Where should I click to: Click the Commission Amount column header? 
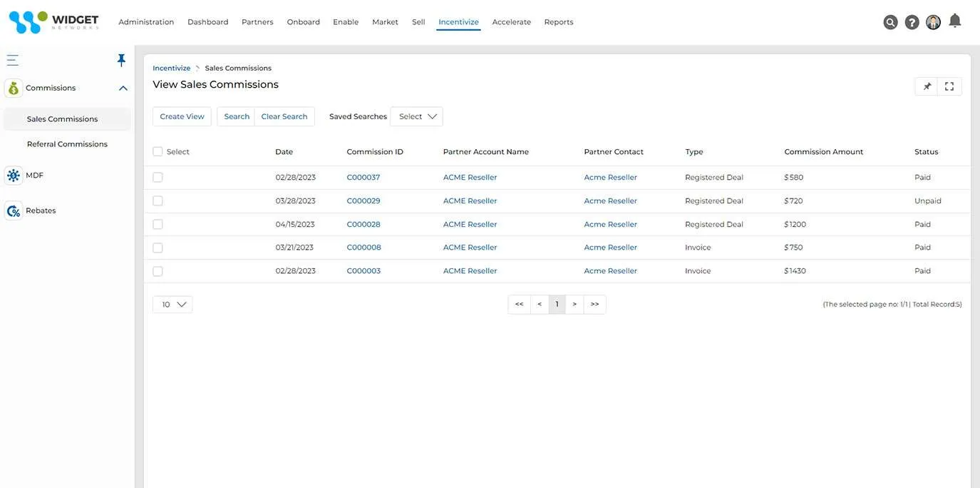pos(823,152)
